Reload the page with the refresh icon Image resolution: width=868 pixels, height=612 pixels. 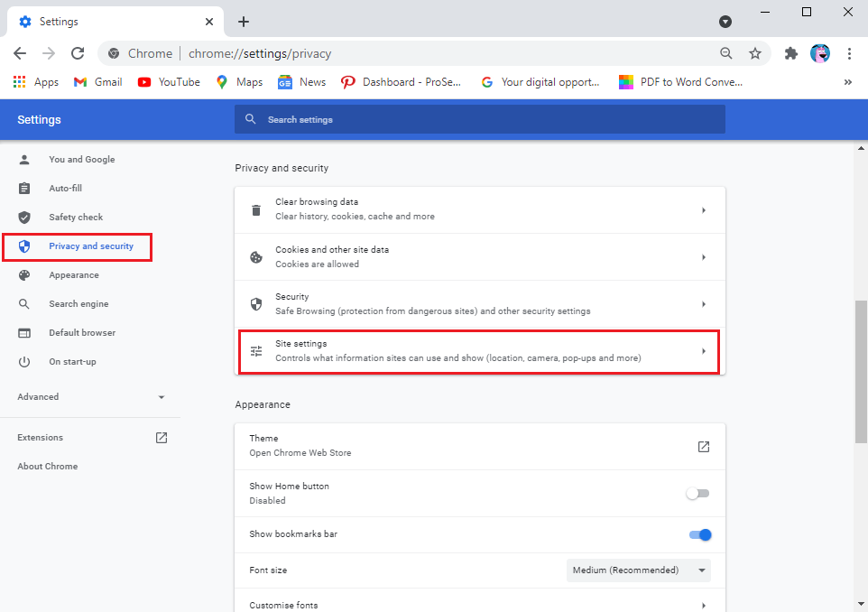78,53
